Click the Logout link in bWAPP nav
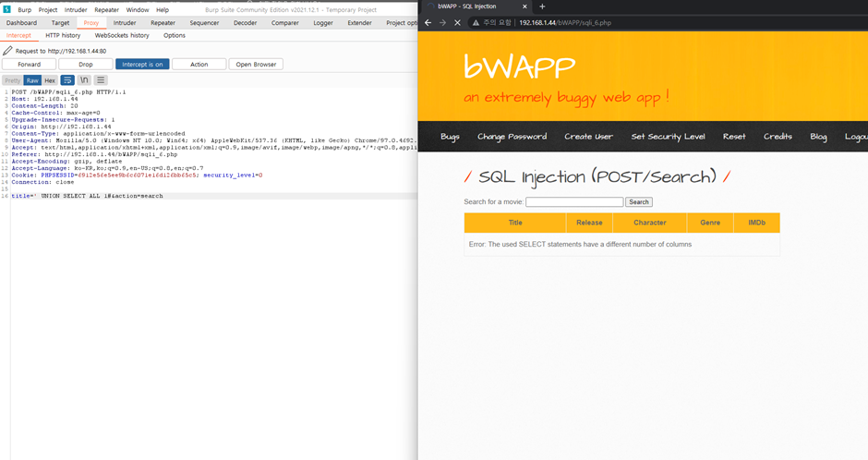868x460 pixels. click(x=856, y=137)
